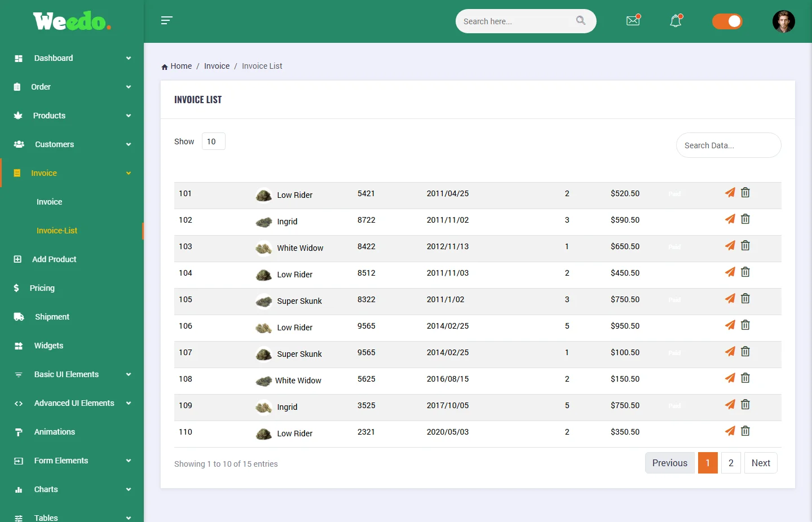
Task: Send invoice 101 using the paper plane icon
Action: [x=730, y=192]
